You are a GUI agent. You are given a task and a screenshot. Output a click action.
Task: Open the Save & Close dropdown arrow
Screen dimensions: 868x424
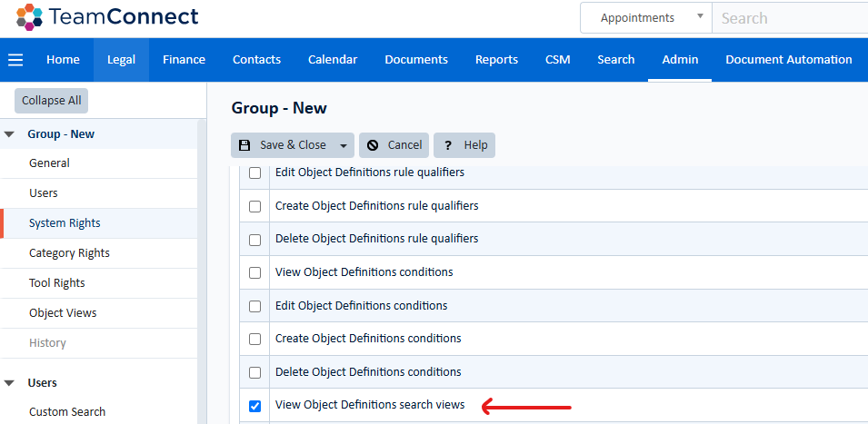[344, 145]
